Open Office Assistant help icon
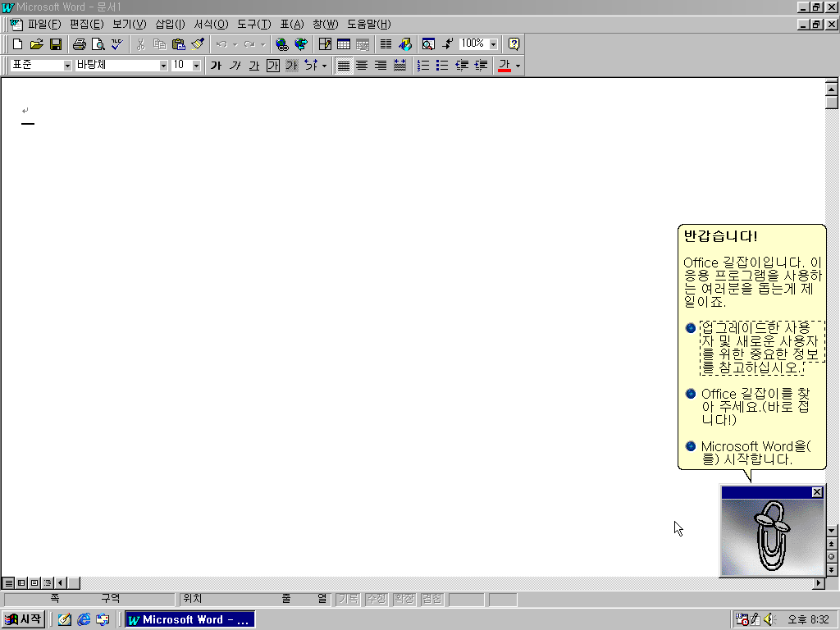840x630 pixels. click(x=514, y=44)
